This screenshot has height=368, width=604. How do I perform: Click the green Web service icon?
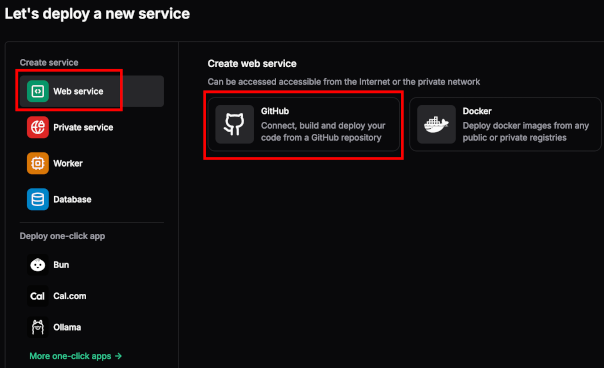tap(38, 91)
